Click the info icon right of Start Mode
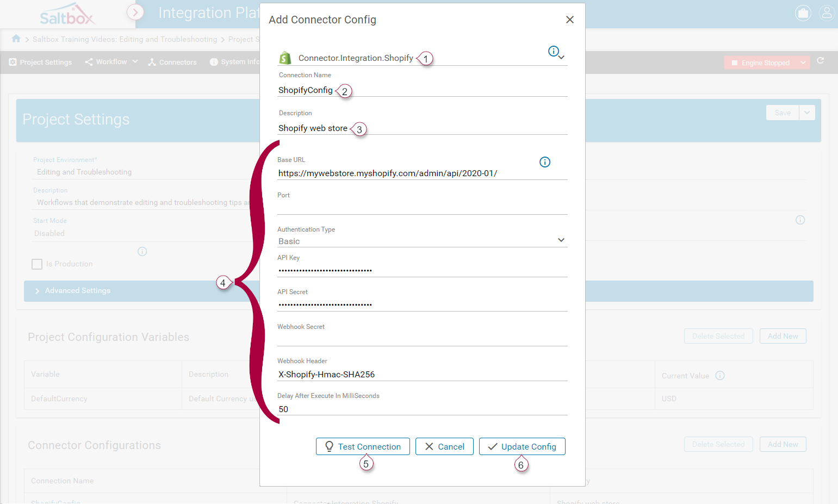Viewport: 838px width, 504px height. tap(800, 220)
